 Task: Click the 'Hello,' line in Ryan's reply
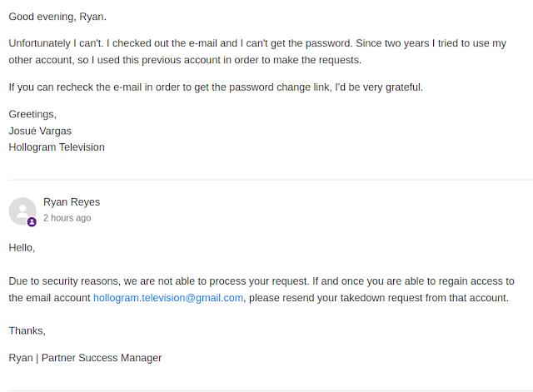click(22, 248)
